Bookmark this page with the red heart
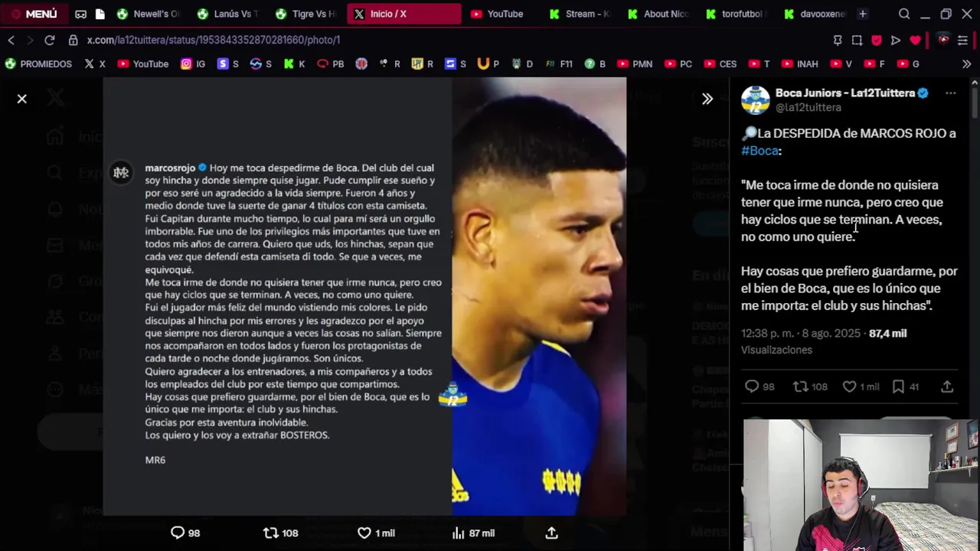The height and width of the screenshot is (551, 980). [x=916, y=40]
